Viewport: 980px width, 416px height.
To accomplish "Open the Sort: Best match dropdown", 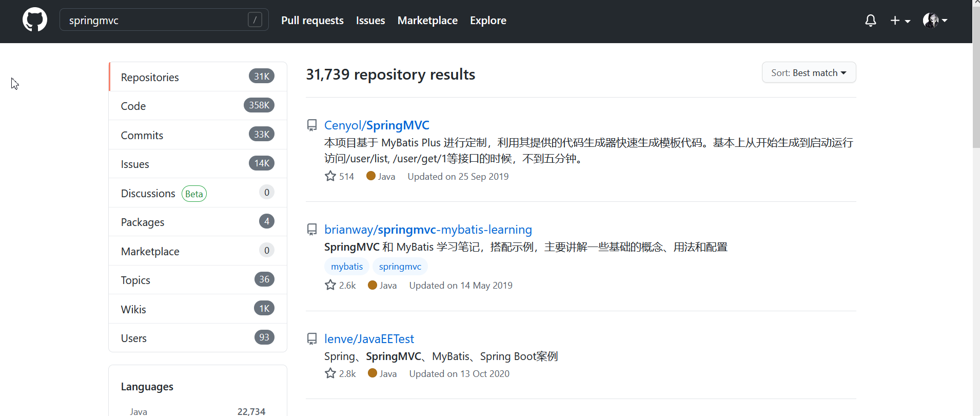I will (x=809, y=72).
